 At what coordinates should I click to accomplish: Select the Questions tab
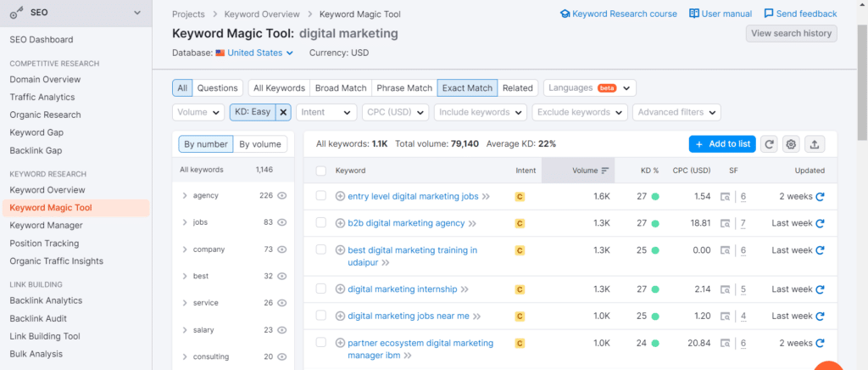pyautogui.click(x=218, y=88)
